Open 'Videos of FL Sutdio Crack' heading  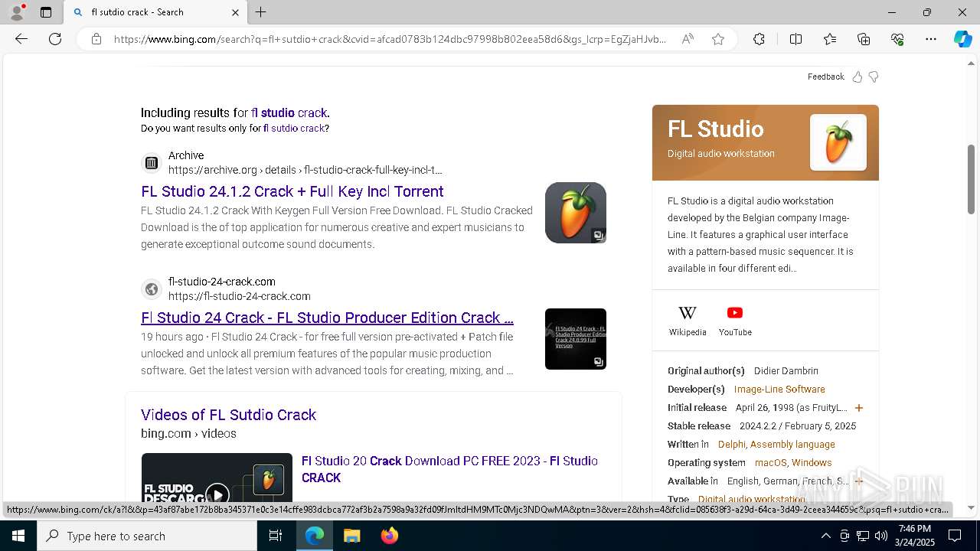pos(228,415)
